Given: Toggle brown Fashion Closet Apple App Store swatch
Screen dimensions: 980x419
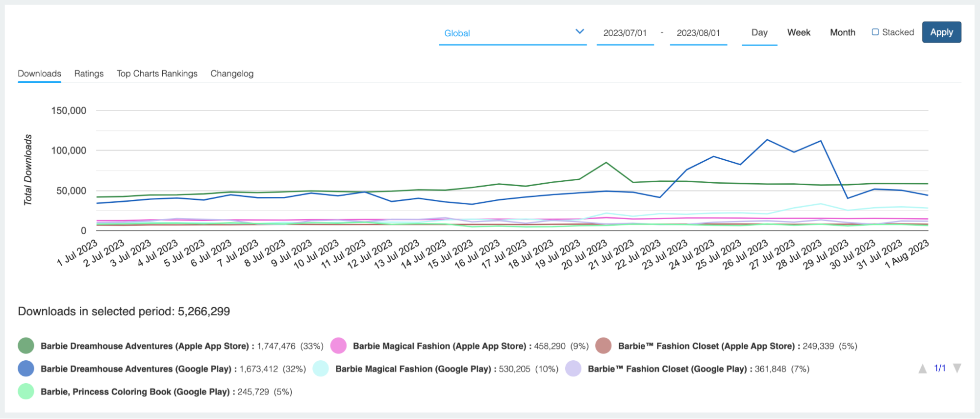Looking at the screenshot, I should pos(603,346).
